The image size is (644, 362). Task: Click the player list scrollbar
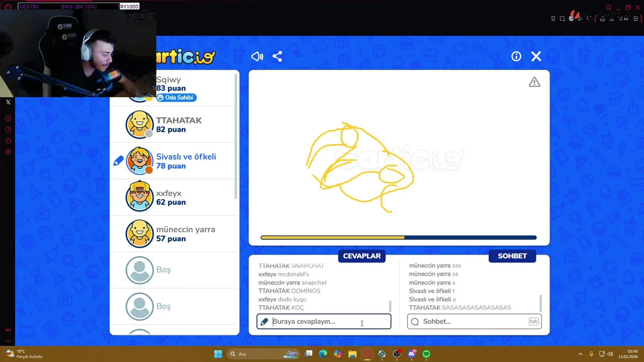[236, 136]
